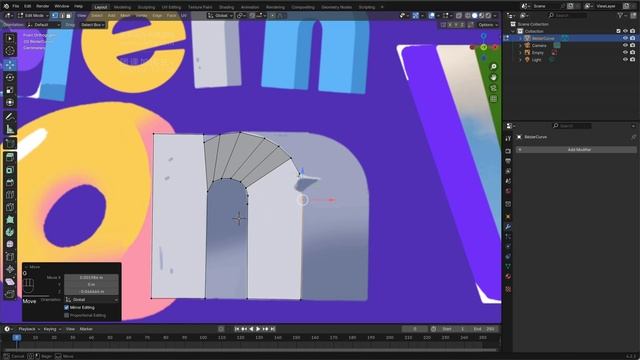640x360 pixels.
Task: Enable face select mode
Action: point(68,16)
